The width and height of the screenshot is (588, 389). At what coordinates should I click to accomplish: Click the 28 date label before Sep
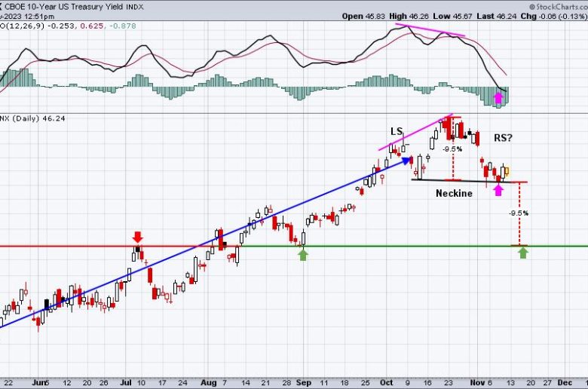tap(286, 383)
